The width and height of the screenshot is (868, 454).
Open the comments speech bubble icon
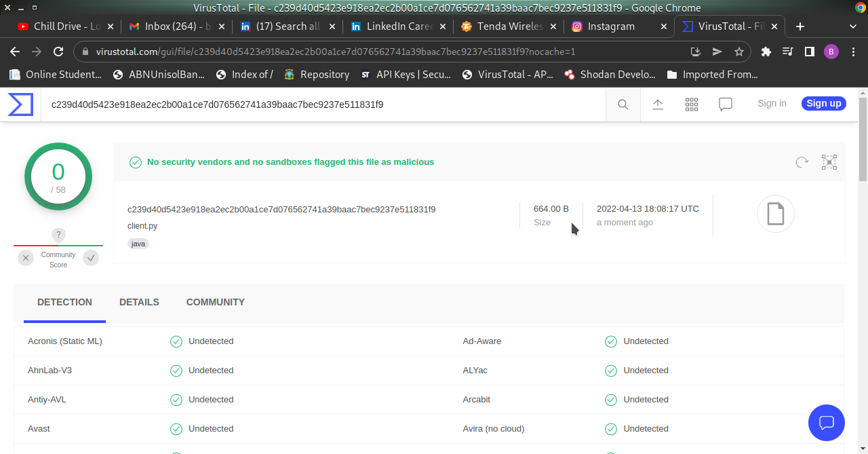tap(726, 105)
